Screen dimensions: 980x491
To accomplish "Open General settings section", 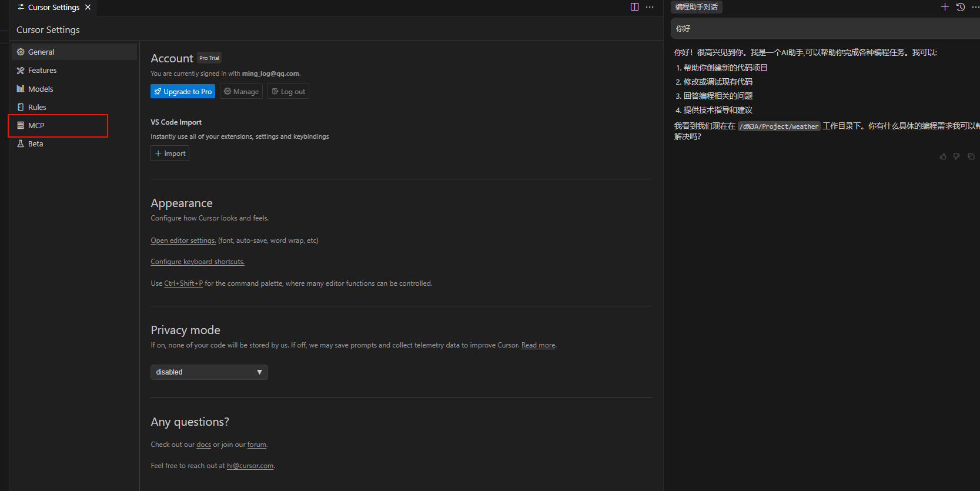I will click(x=74, y=52).
